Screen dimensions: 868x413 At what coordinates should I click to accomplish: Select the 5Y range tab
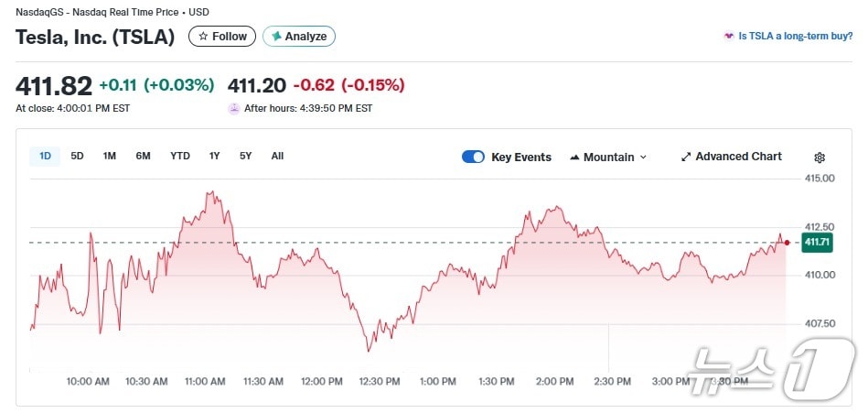click(245, 156)
